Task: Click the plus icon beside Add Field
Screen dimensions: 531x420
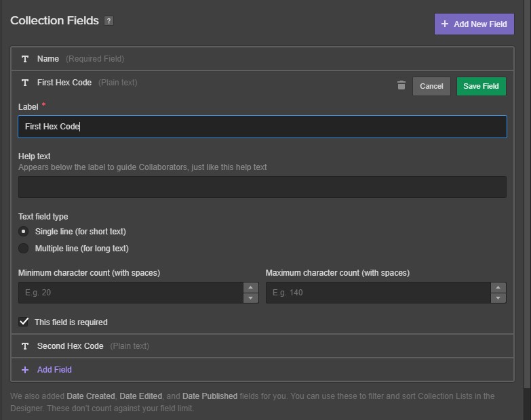Action: click(25, 370)
